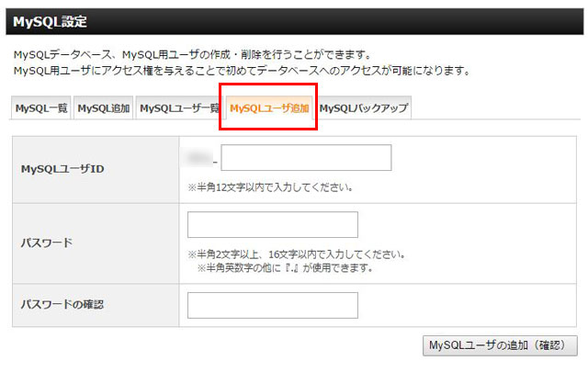Click the MySQLユーザの追加（確認）button
The width and height of the screenshot is (588, 384).
click(500, 345)
